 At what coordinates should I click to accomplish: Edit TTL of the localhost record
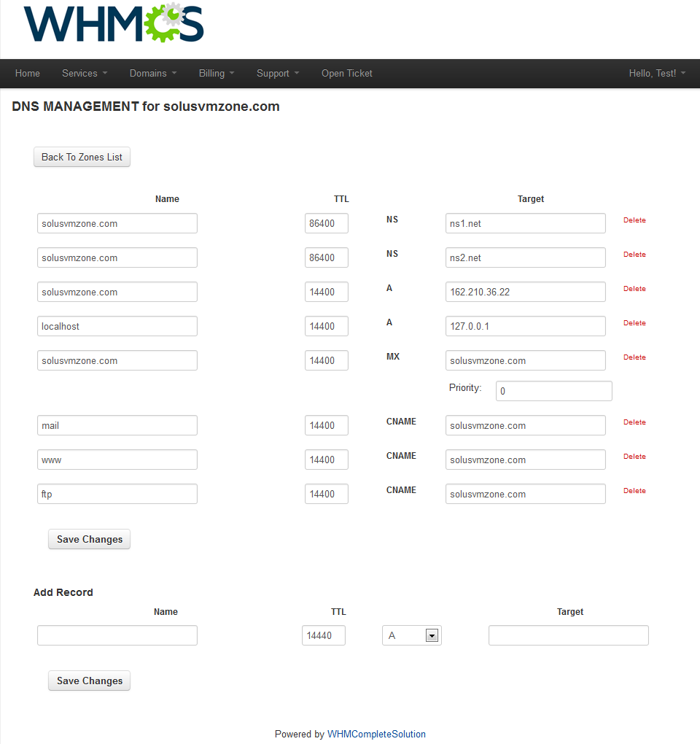[326, 326]
